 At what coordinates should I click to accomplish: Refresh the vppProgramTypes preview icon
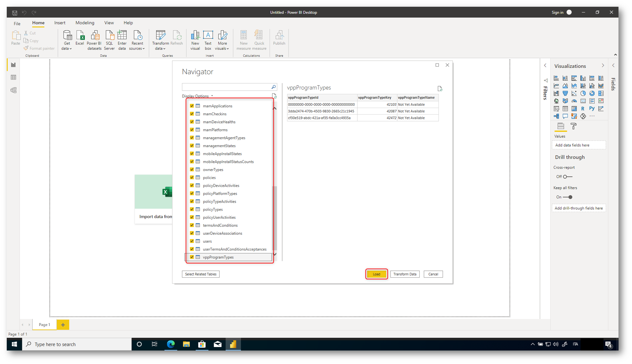pyautogui.click(x=440, y=89)
